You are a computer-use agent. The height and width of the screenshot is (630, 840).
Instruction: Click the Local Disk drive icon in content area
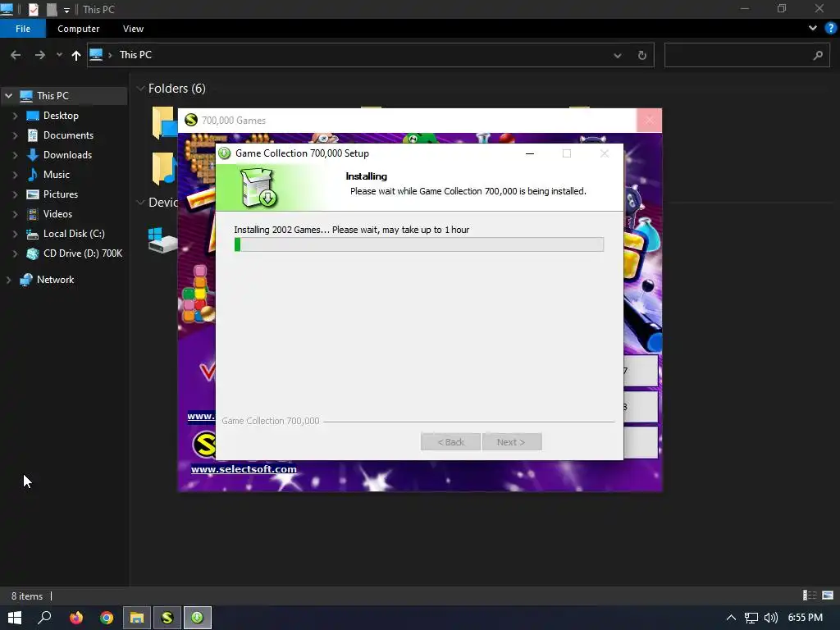pos(162,240)
